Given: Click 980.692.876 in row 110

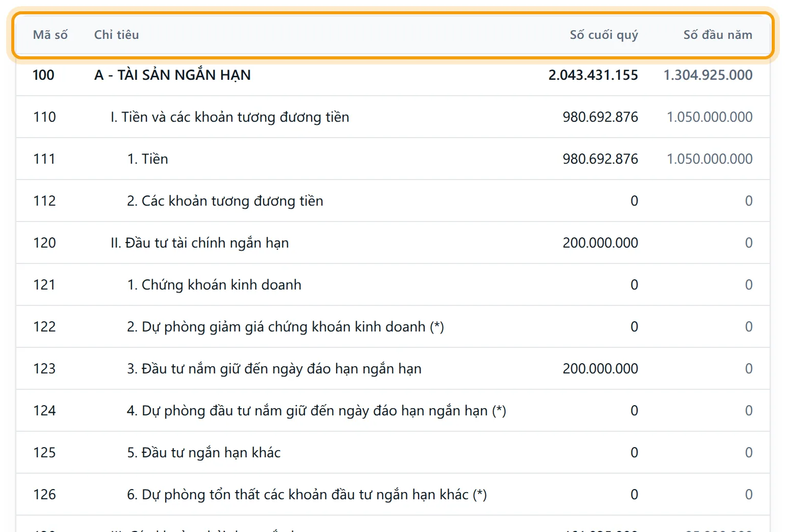Looking at the screenshot, I should click(600, 117).
